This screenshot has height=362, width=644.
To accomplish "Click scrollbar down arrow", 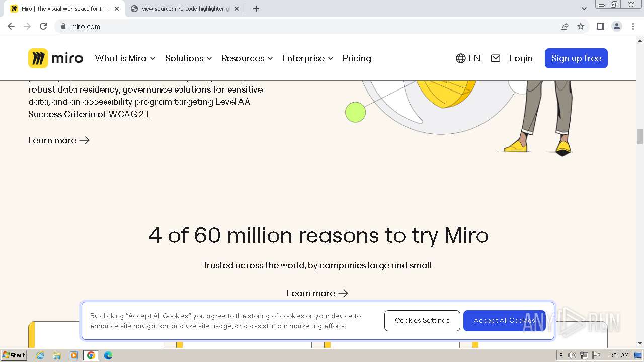I will point(640,343).
